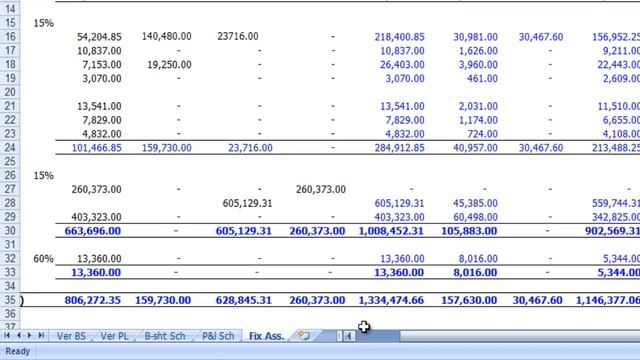Click cell with 218,400.85
Screen dimensions: 640x360
400,37
